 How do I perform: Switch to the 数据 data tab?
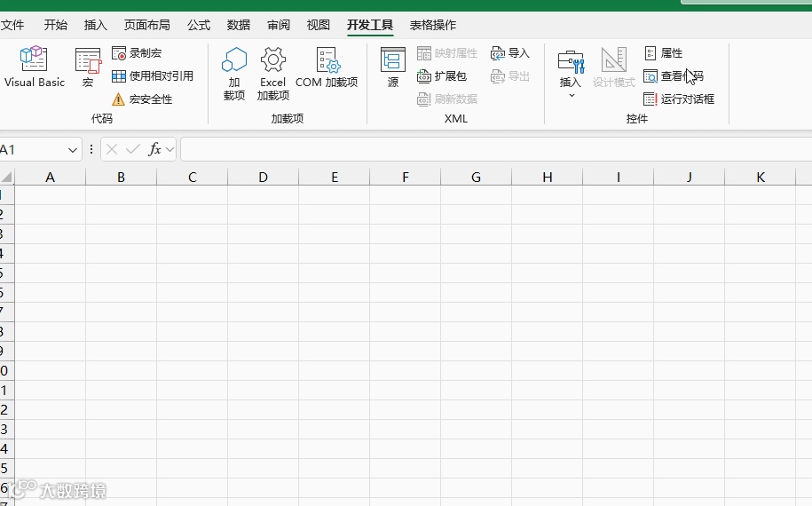click(239, 25)
